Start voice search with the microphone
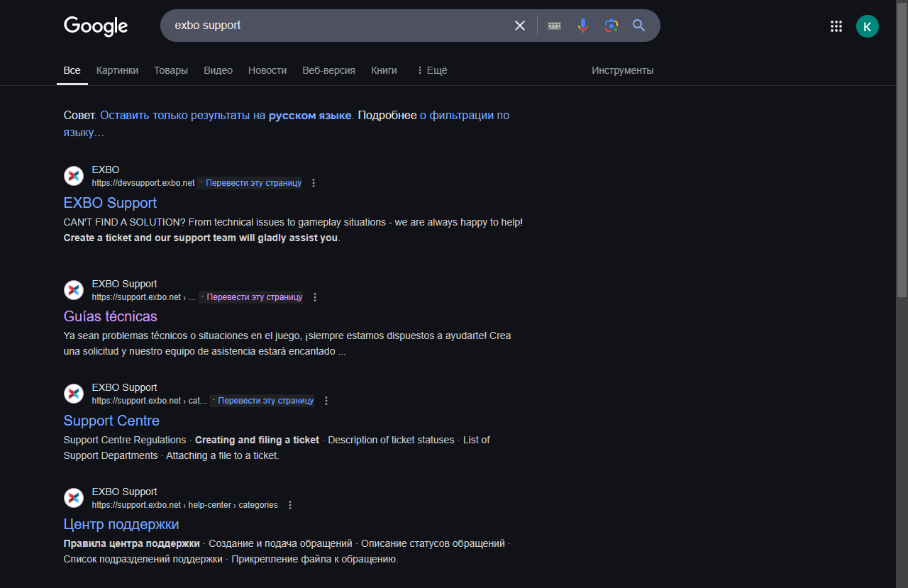Image resolution: width=908 pixels, height=588 pixels. tap(583, 26)
